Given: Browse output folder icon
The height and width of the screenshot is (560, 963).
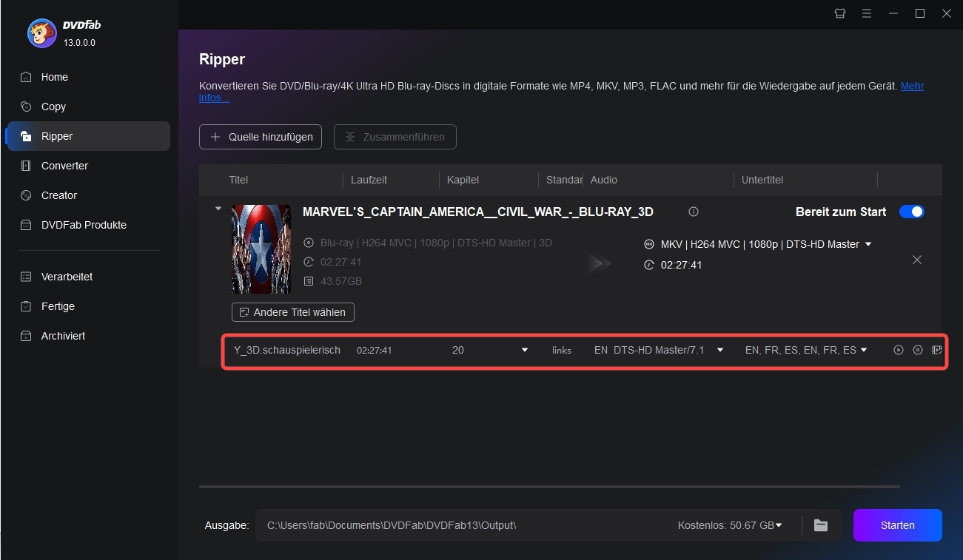Looking at the screenshot, I should click(x=821, y=525).
